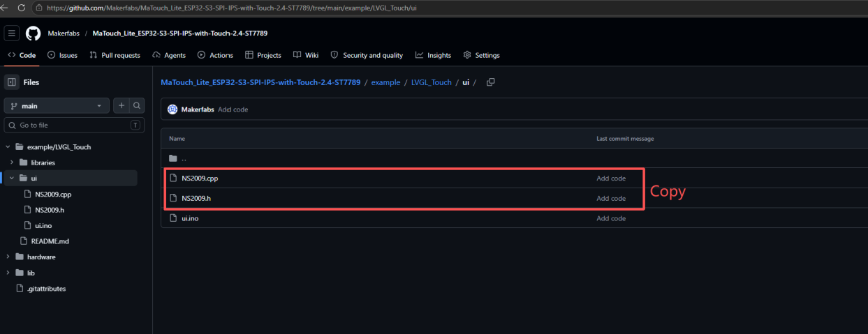868x334 pixels.
Task: Collapse the example/LVGL_Touch tree folder
Action: (8, 147)
